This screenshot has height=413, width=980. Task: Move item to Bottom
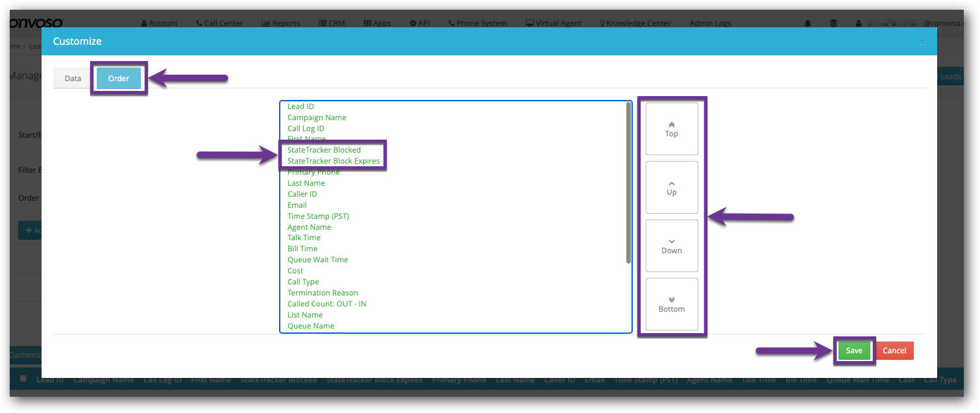click(x=672, y=304)
